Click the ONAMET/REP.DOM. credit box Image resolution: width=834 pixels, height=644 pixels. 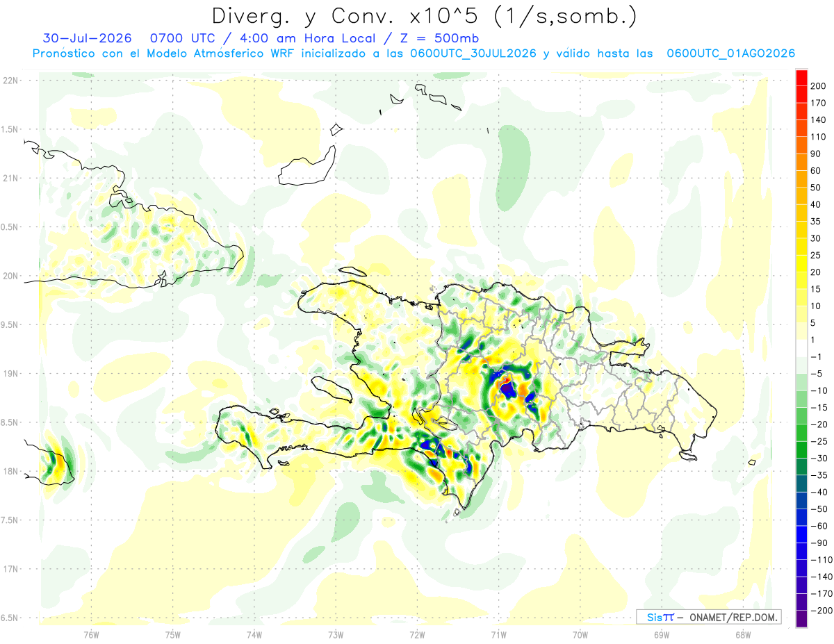(708, 617)
